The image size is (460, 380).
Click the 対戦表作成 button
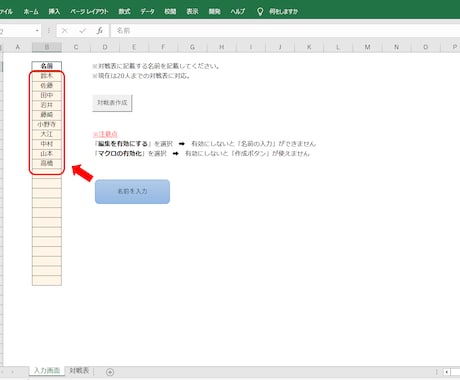pos(112,103)
